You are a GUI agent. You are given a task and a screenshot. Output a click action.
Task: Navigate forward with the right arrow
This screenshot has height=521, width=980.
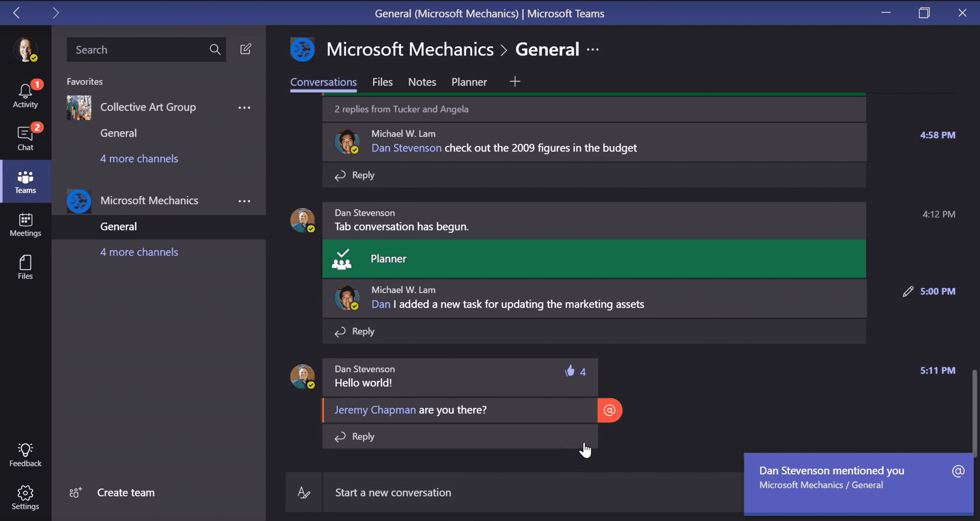[56, 13]
